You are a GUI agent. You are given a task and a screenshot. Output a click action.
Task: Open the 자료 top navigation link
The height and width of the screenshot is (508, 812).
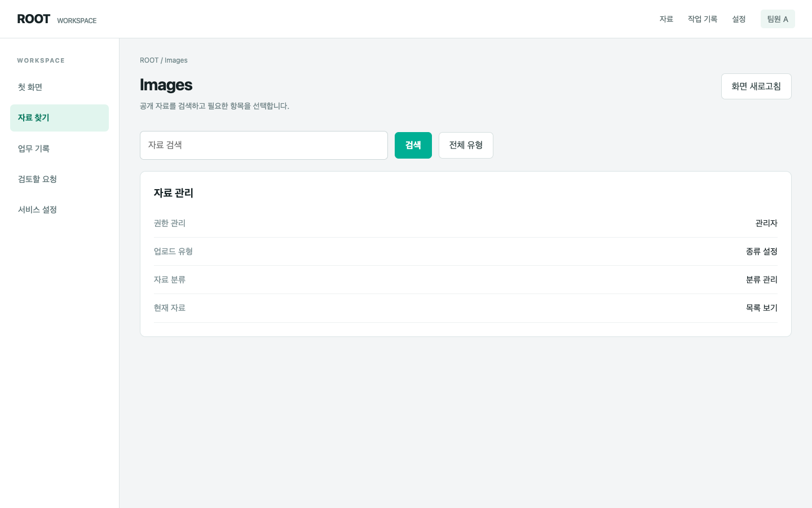click(667, 19)
